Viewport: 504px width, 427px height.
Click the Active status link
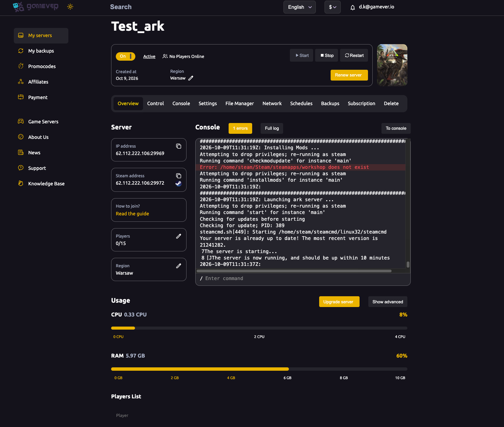(x=149, y=57)
